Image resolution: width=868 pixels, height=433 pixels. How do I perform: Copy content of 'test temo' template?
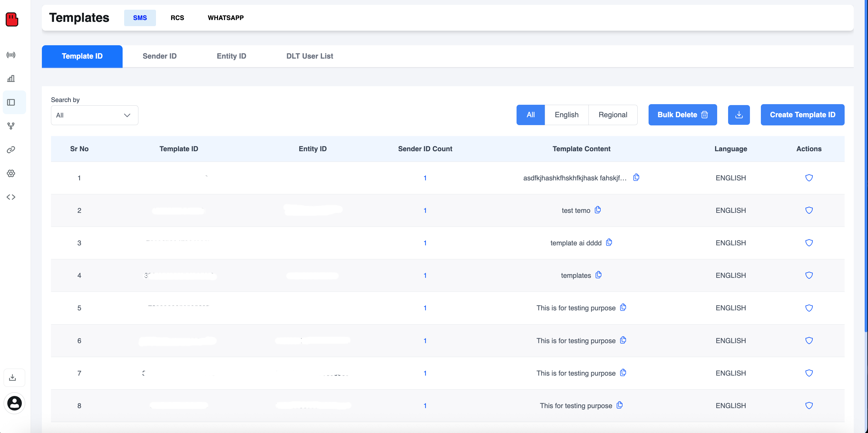[x=598, y=210]
